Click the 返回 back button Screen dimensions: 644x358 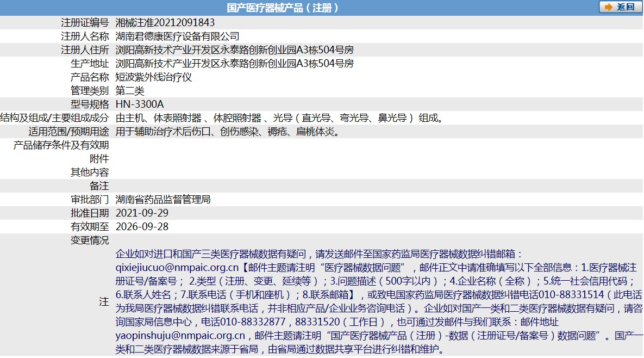pyautogui.click(x=620, y=7)
